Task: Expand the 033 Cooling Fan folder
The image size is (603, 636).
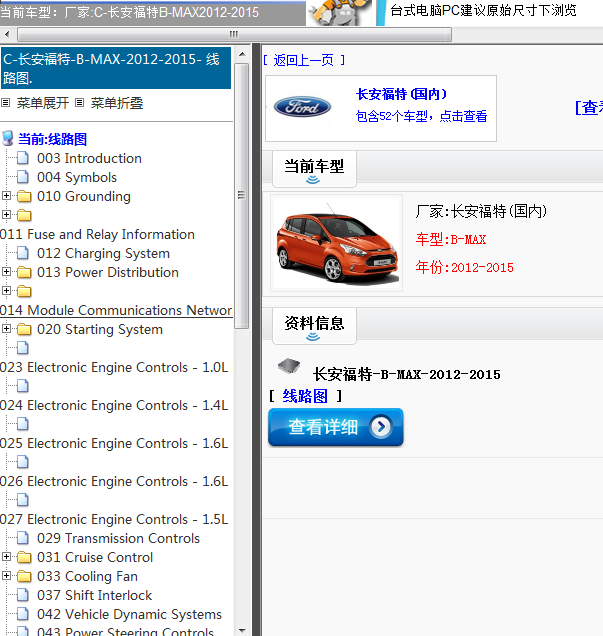Action: coord(6,575)
